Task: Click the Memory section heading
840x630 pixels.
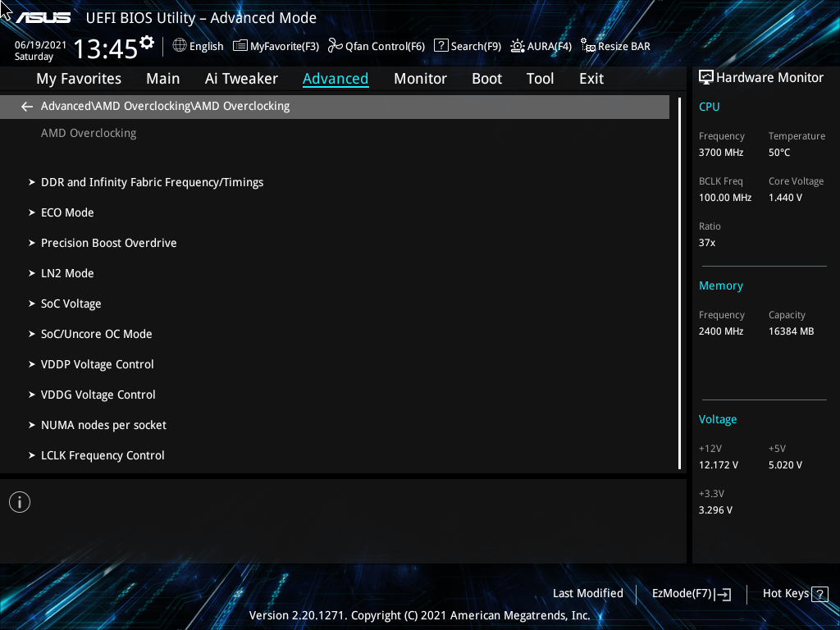Action: [720, 286]
